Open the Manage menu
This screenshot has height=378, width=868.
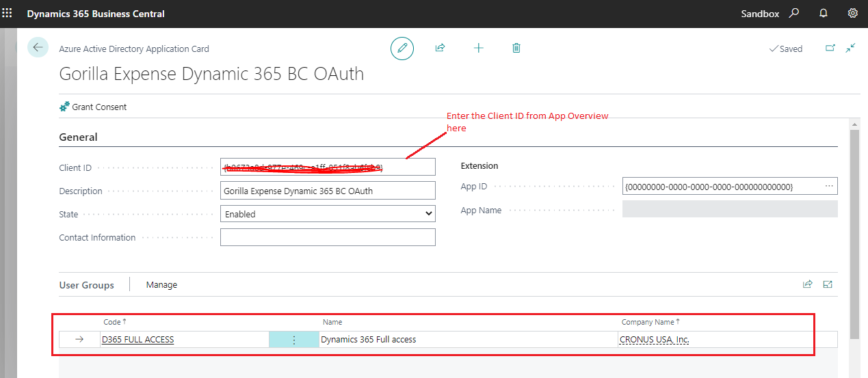[161, 284]
